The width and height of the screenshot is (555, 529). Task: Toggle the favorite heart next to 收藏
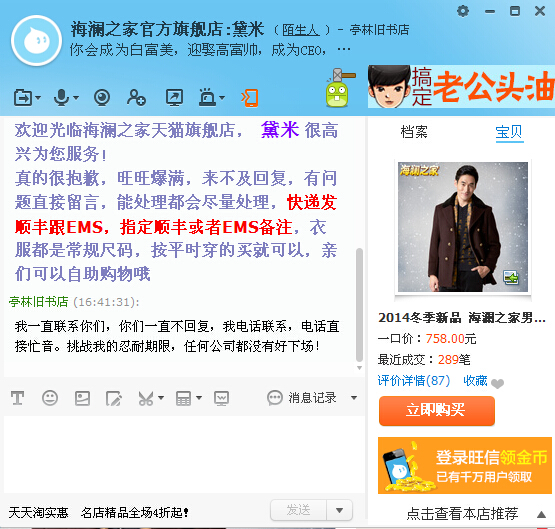[498, 383]
